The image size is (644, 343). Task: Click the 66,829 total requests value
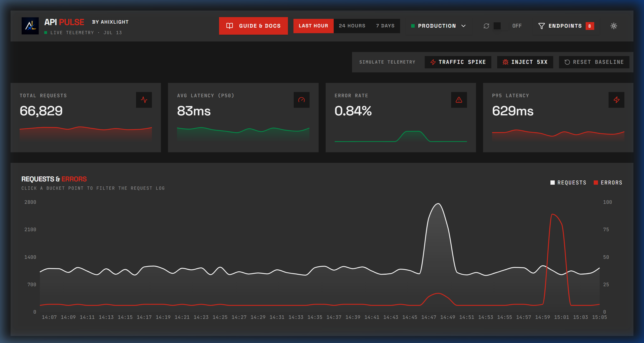coord(41,111)
